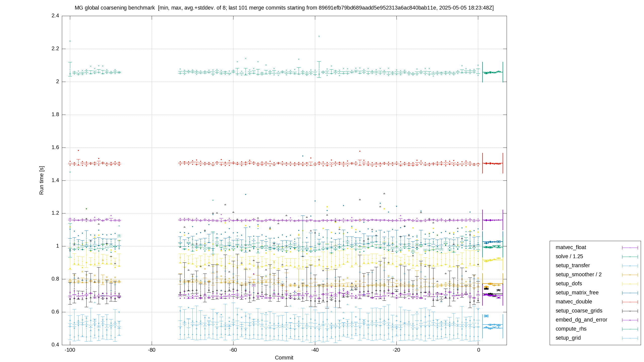Click the matvec_double legend marker
This screenshot has width=644, height=362.
(x=630, y=302)
